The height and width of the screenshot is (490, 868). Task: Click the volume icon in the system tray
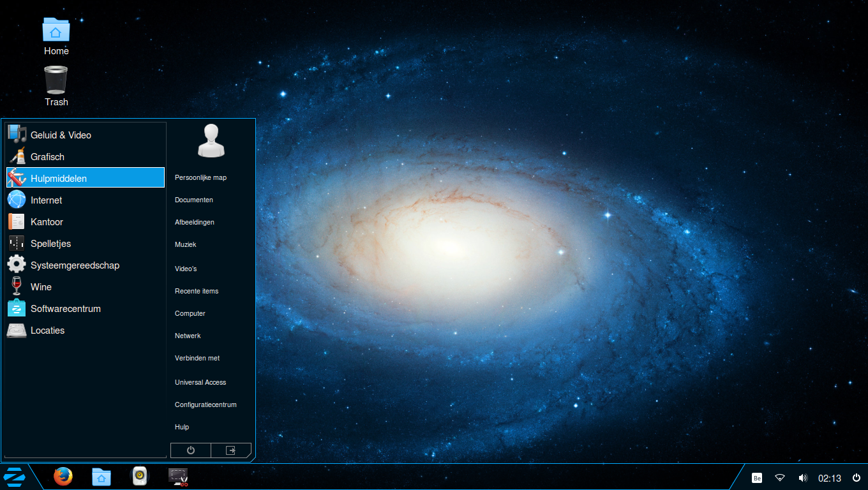click(803, 477)
